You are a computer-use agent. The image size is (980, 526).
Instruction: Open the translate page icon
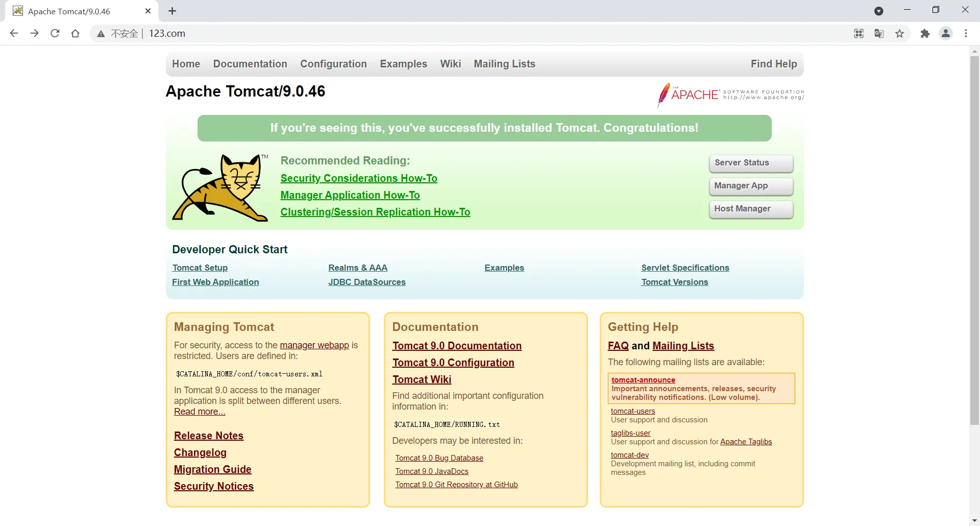tap(879, 34)
